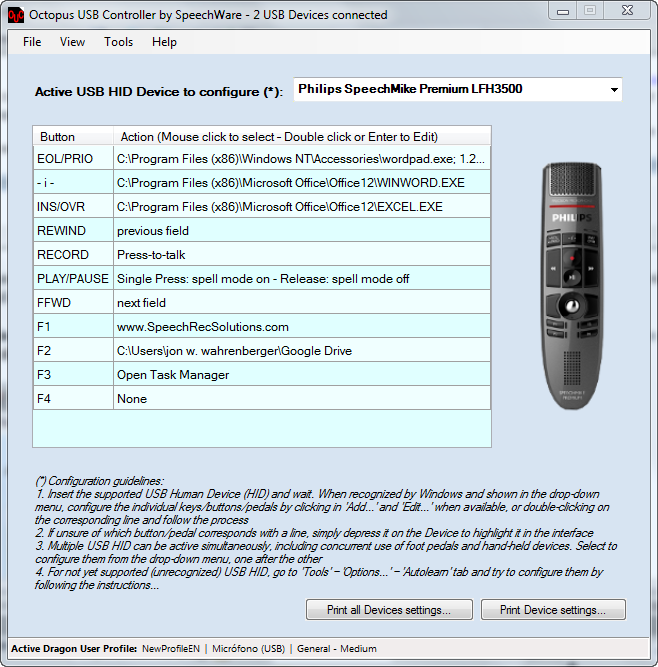This screenshot has height=667, width=658.
Task: Choose the INS/OVR EXCEL.EXE row
Action: (300, 207)
